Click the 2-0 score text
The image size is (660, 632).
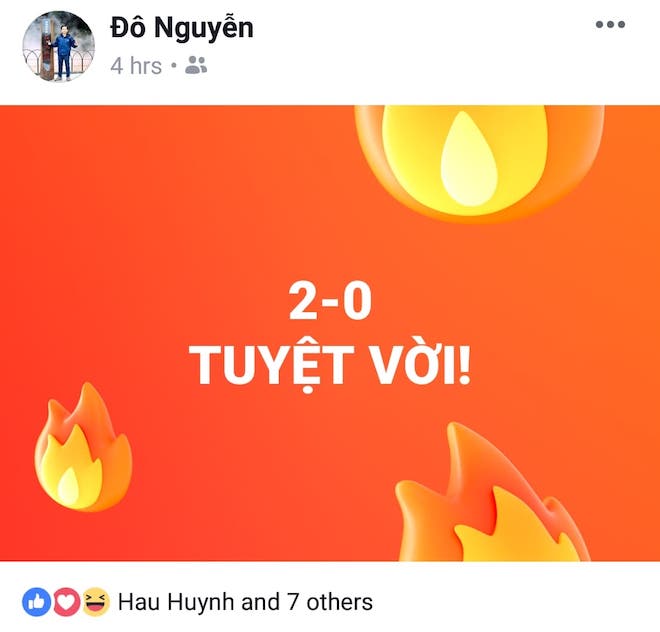pyautogui.click(x=330, y=301)
